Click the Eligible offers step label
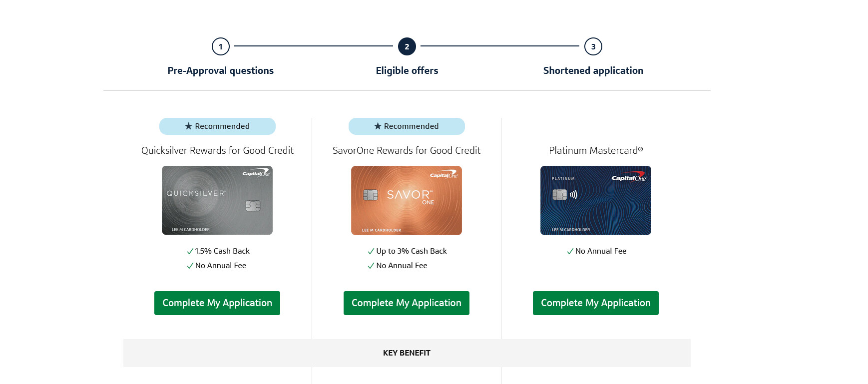868x384 pixels. pyautogui.click(x=407, y=70)
